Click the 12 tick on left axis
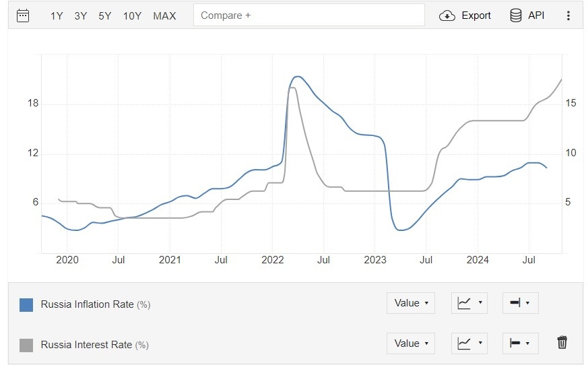The width and height of the screenshot is (588, 365). click(33, 153)
